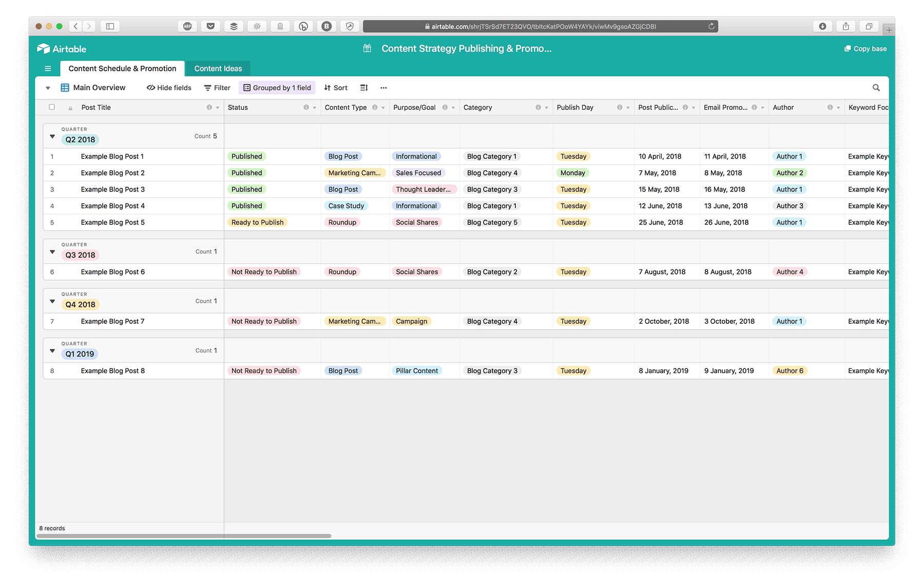Click the Post Title info icon

[x=209, y=107]
